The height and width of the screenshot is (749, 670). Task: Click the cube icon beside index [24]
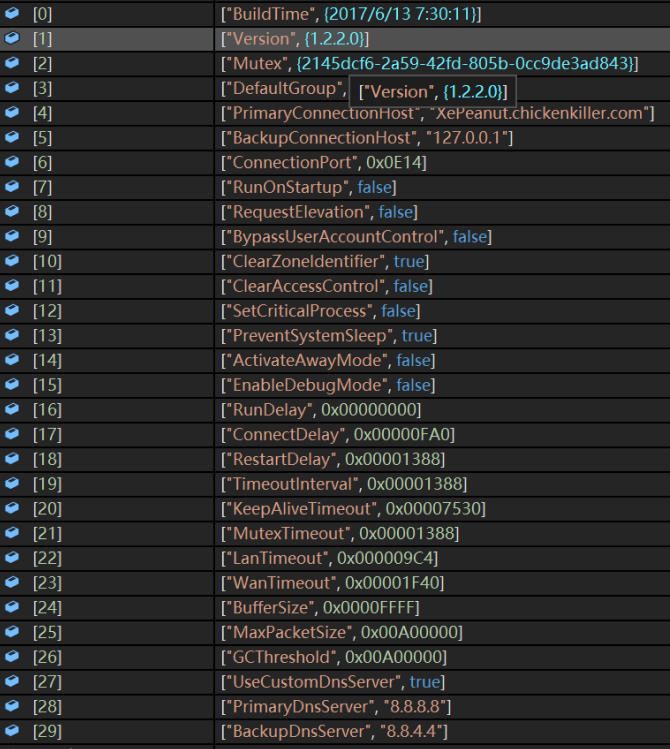click(12, 608)
